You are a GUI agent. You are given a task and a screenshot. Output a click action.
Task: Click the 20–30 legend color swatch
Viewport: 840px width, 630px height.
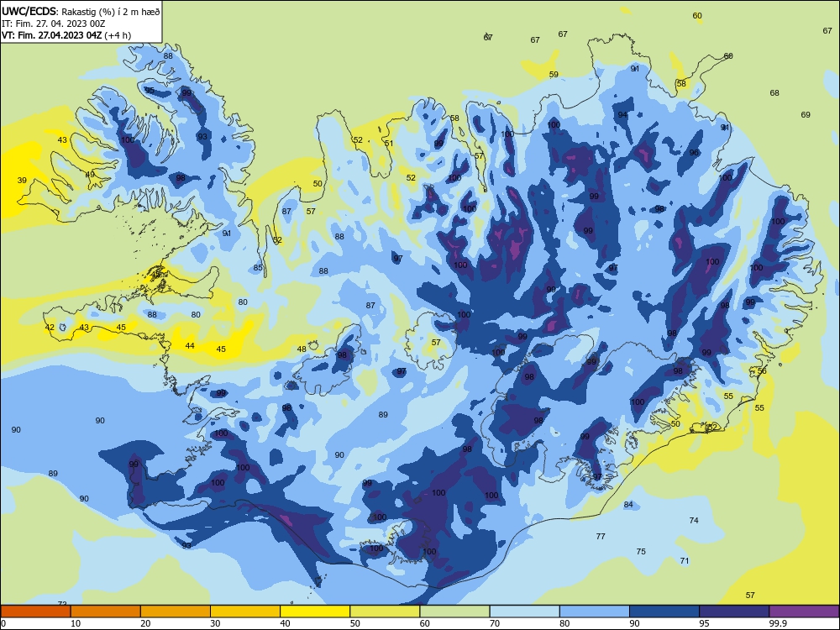[x=176, y=612]
